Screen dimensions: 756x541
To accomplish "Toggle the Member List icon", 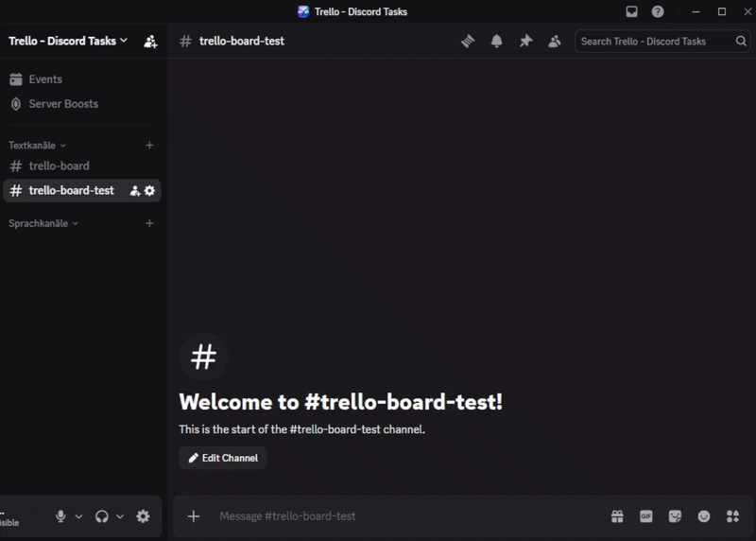I will pos(555,41).
